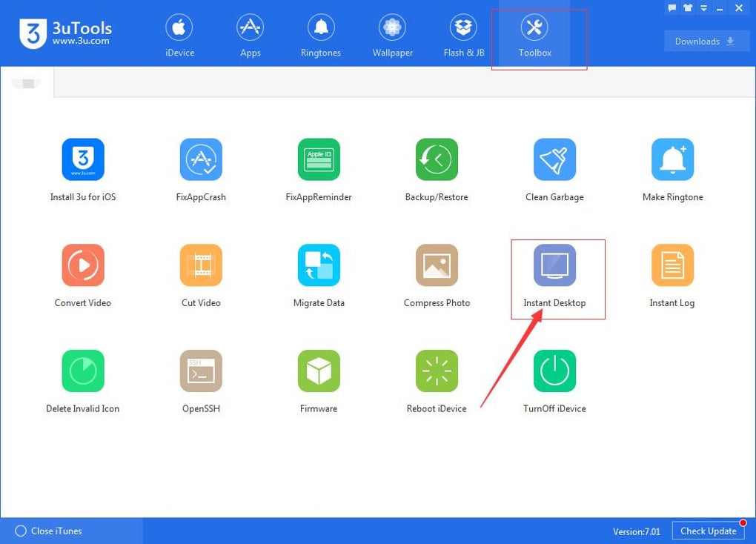Open Wallpaper tab
Viewport: 756px width, 544px height.
click(393, 36)
